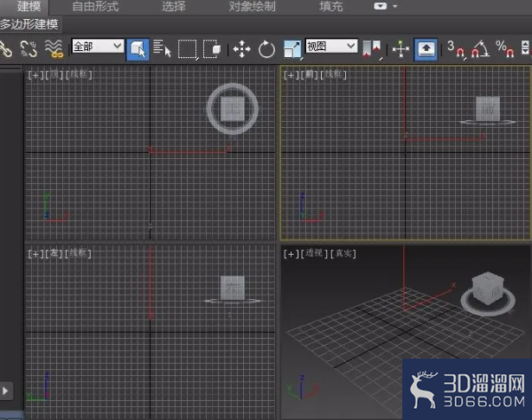Image resolution: width=532 pixels, height=420 pixels.
Task: Click the top viewport 线框 shading label
Action: pos(79,74)
